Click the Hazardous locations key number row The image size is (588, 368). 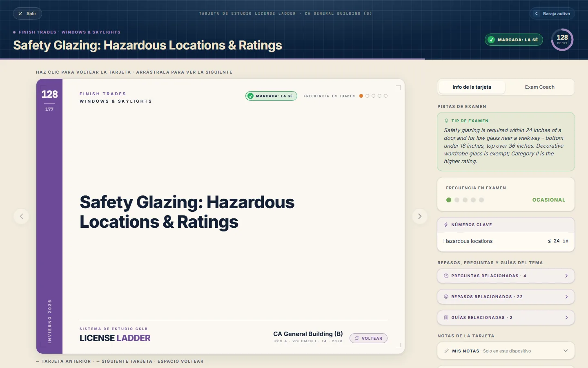[506, 241]
